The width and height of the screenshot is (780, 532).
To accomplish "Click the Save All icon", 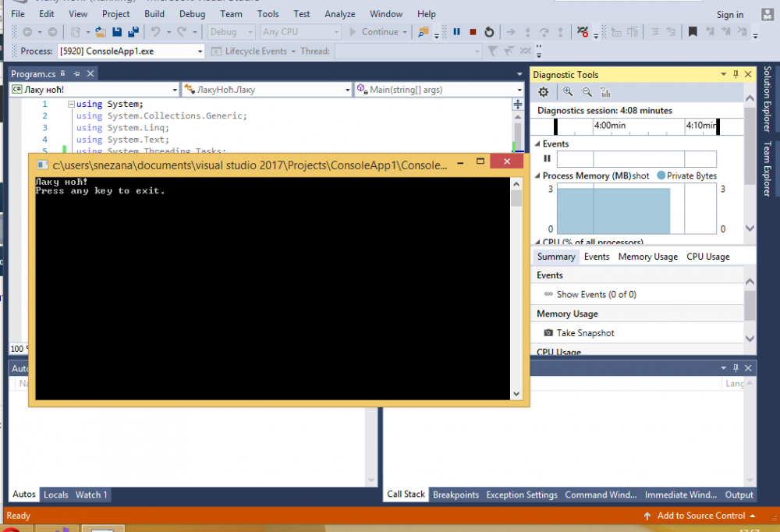I will 133,32.
